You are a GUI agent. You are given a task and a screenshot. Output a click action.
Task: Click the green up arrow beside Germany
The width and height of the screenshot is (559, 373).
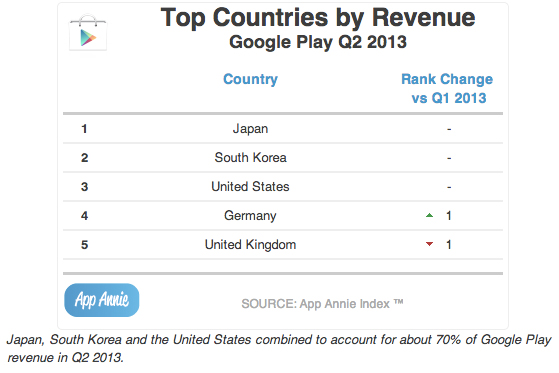[x=430, y=215]
